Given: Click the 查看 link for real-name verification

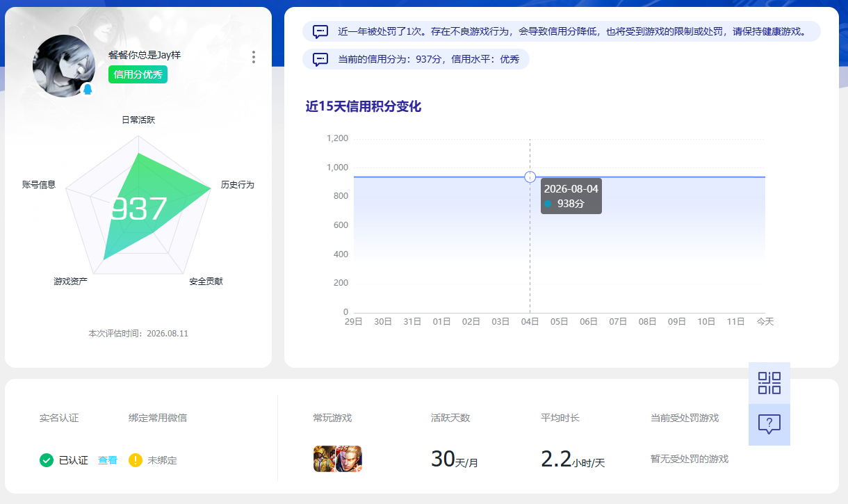Looking at the screenshot, I should (108, 460).
